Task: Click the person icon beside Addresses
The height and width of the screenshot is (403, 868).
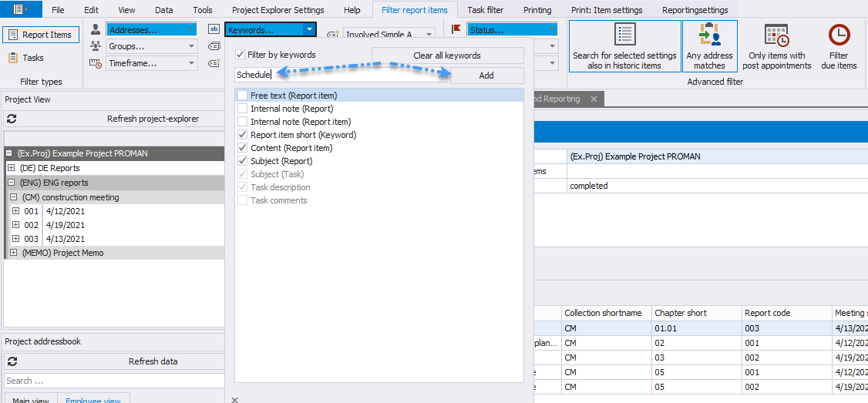Action: 96,29
